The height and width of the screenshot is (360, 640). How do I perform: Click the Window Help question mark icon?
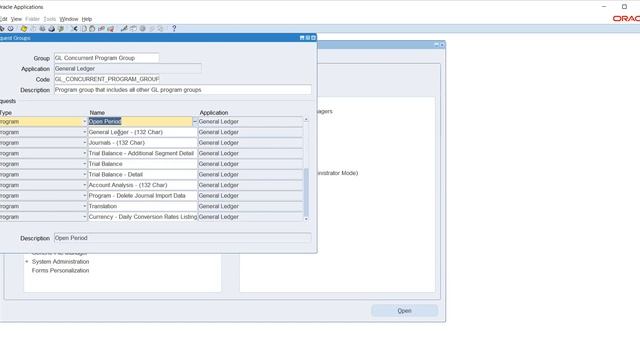[x=174, y=29]
